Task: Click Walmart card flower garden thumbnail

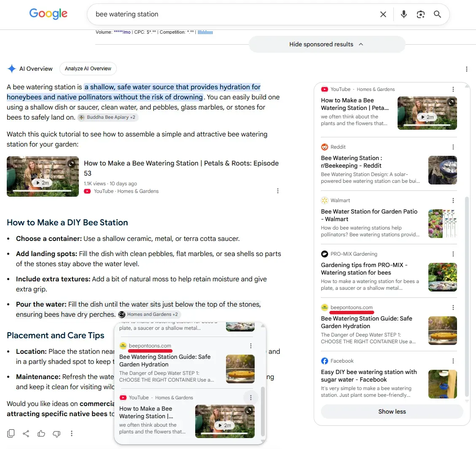Action: pyautogui.click(x=443, y=224)
